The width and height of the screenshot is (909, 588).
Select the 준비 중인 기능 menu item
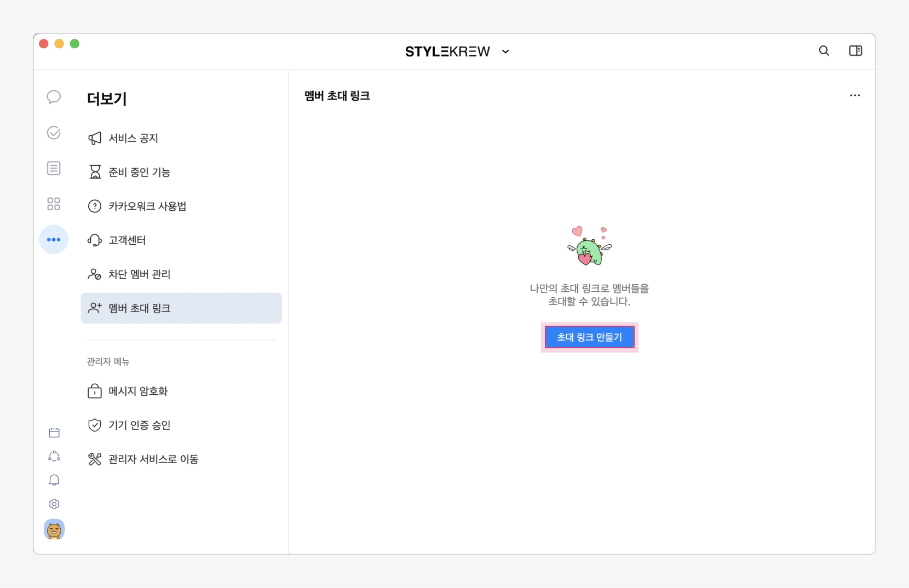tap(139, 172)
